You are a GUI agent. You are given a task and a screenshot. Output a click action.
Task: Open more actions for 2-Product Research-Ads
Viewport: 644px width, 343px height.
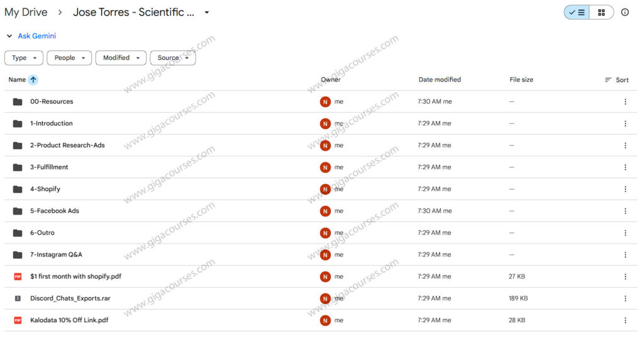(x=625, y=145)
